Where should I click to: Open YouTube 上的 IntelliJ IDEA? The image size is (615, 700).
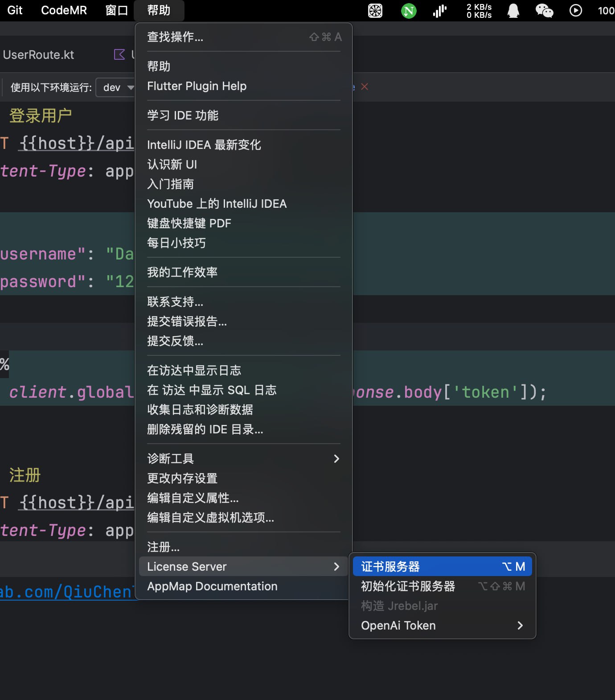[x=244, y=204]
